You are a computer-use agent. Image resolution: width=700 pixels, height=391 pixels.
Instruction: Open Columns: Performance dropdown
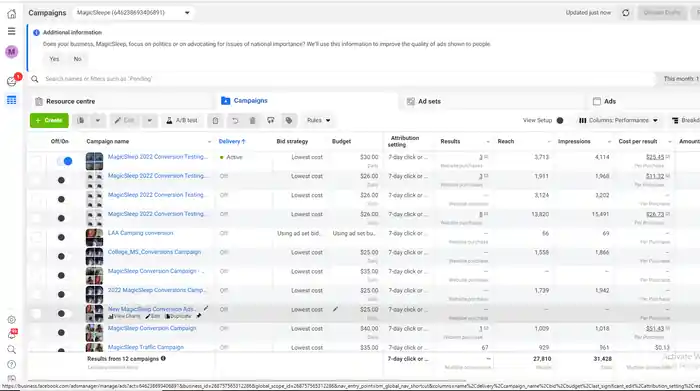coord(618,121)
